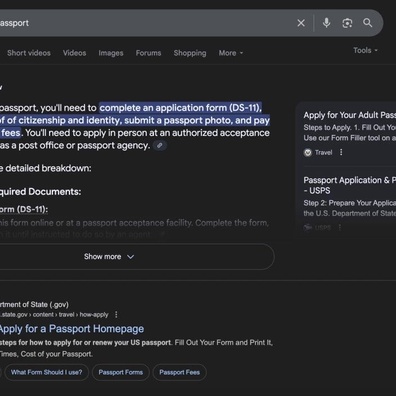
Task: Expand the More search filters dropdown
Action: (x=231, y=53)
